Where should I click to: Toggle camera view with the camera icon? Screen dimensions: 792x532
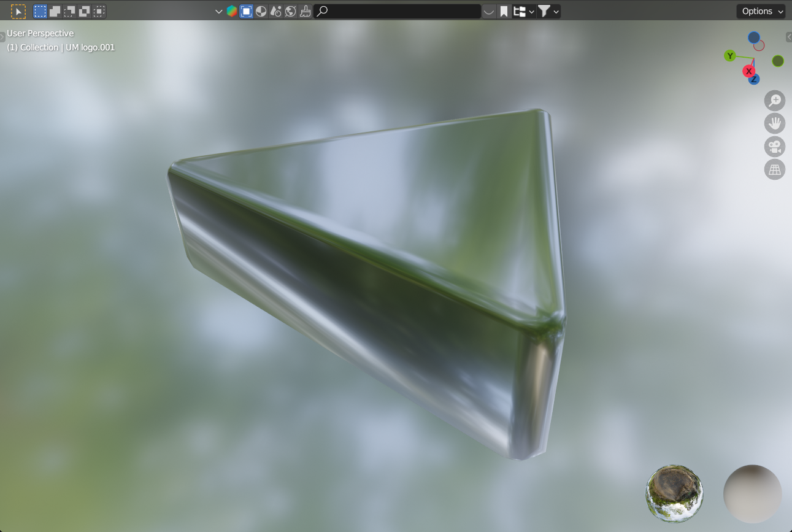click(775, 147)
